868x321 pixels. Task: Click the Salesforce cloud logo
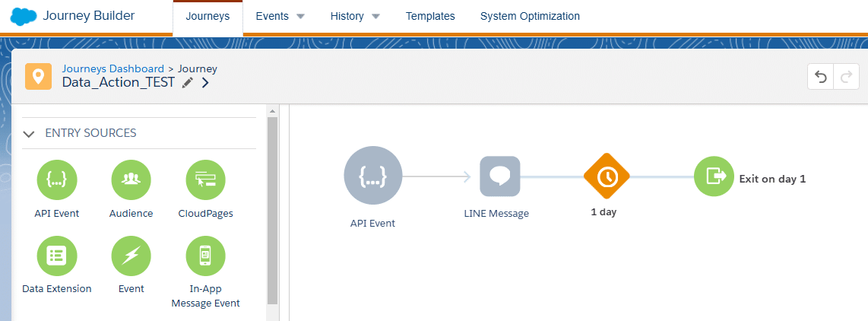[x=24, y=17]
